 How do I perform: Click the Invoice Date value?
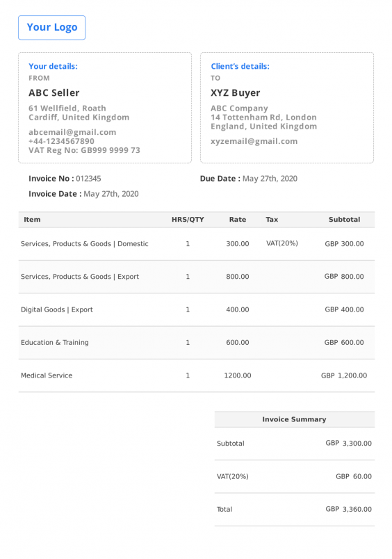111,194
